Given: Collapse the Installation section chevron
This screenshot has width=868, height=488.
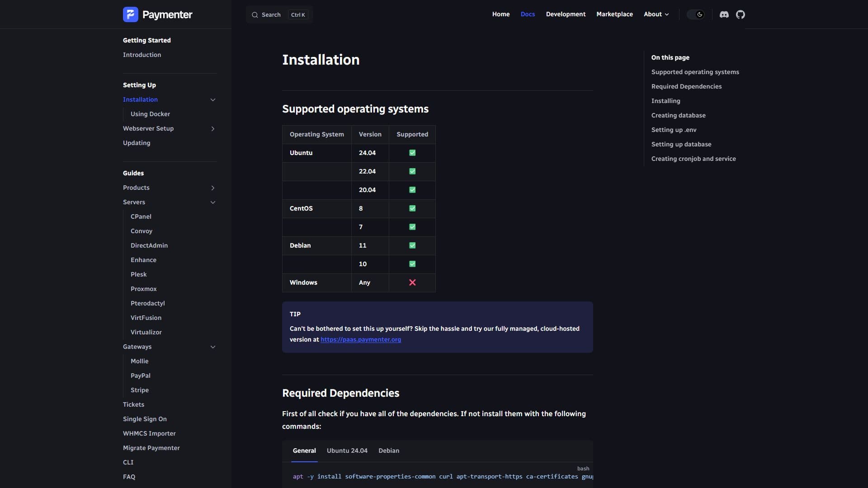Looking at the screenshot, I should 213,100.
